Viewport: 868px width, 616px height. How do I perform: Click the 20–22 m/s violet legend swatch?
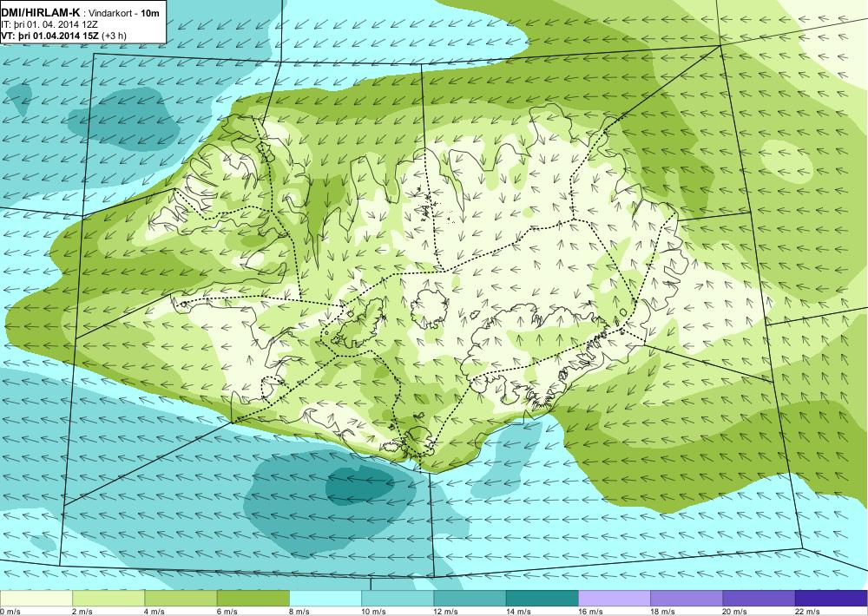coord(759,599)
